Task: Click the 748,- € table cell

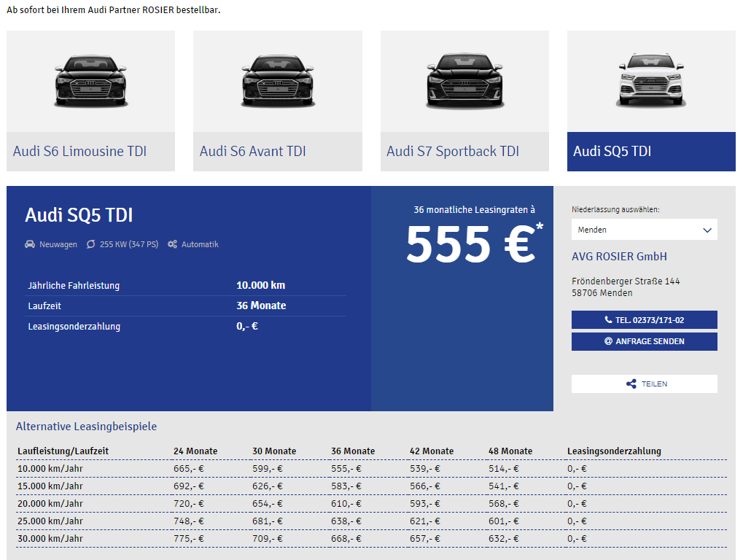Action: 189,521
